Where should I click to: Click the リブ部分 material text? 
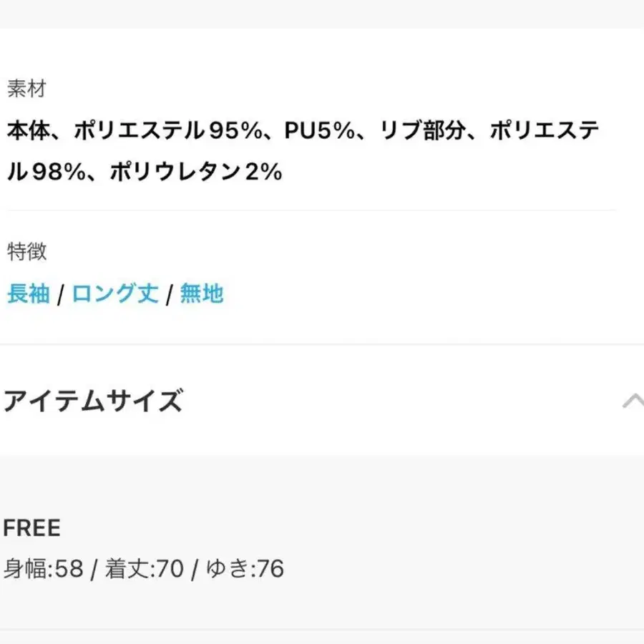click(x=423, y=130)
